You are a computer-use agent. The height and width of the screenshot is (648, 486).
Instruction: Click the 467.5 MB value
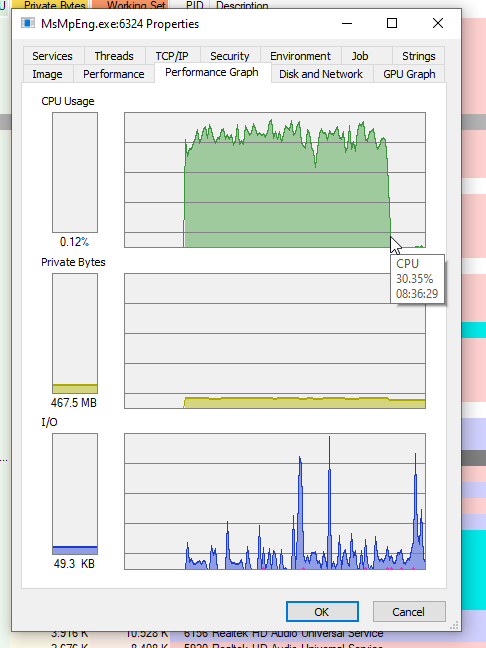click(x=74, y=403)
